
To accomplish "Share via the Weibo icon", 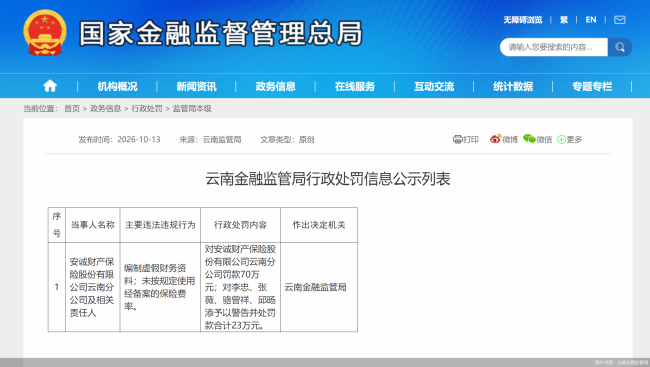I will pyautogui.click(x=495, y=139).
